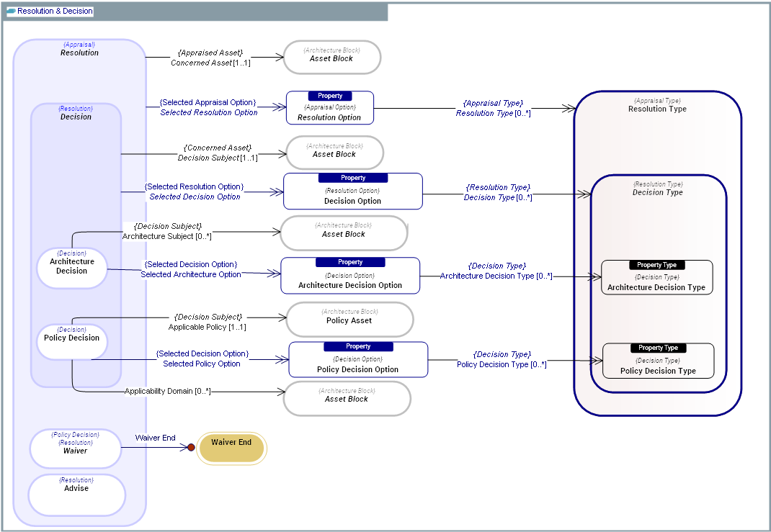
Task: Click the diagram icon beside Resolution & Decision title
Action: coord(11,12)
